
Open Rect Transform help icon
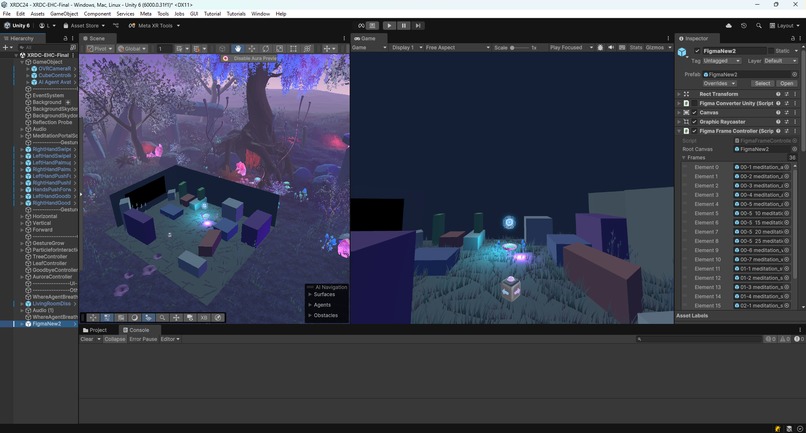click(x=778, y=94)
